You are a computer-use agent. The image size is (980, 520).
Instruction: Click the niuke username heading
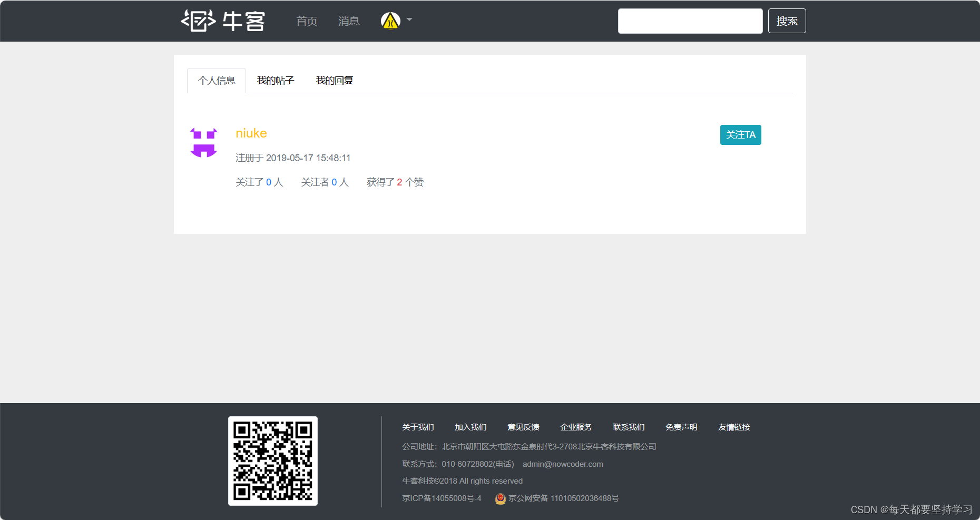(251, 133)
